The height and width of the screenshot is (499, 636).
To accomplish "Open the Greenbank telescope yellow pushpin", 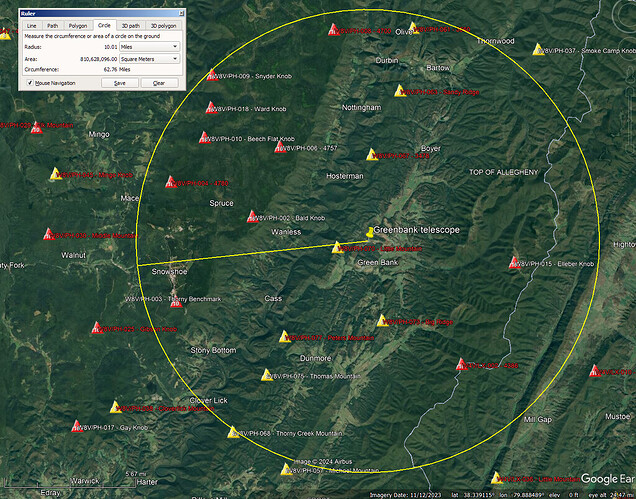I will [x=370, y=232].
